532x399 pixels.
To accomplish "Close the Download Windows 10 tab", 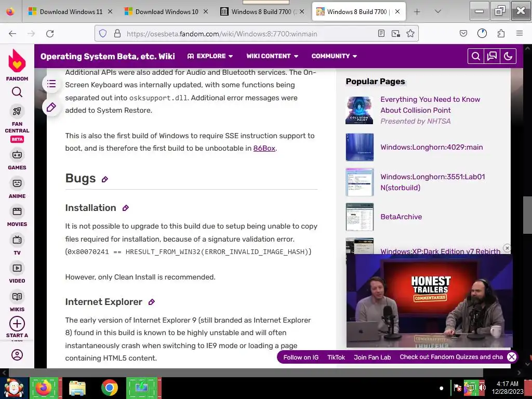I will [206, 11].
